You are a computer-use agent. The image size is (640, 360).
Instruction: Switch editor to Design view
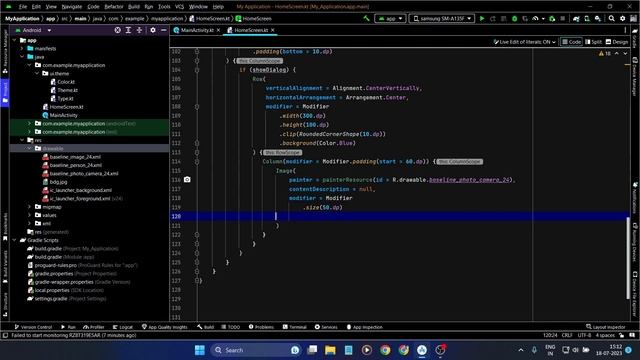[617, 42]
